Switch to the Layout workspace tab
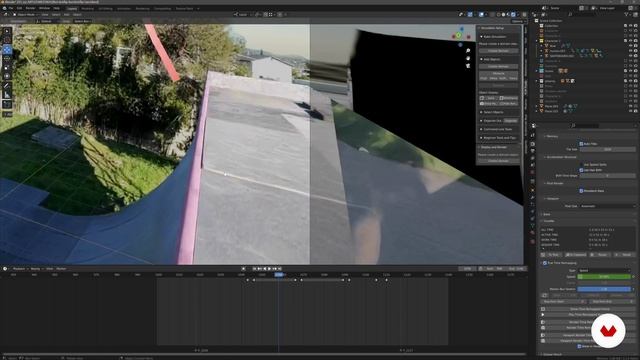 tap(72, 8)
